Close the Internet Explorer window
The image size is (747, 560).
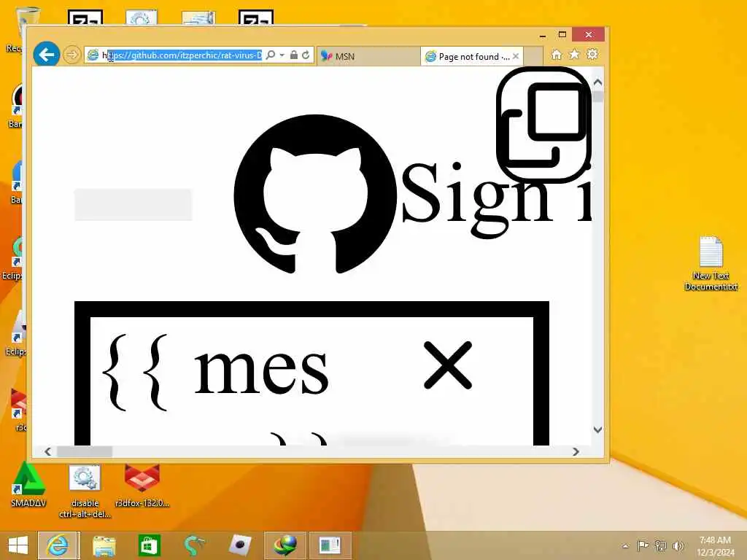tap(589, 35)
